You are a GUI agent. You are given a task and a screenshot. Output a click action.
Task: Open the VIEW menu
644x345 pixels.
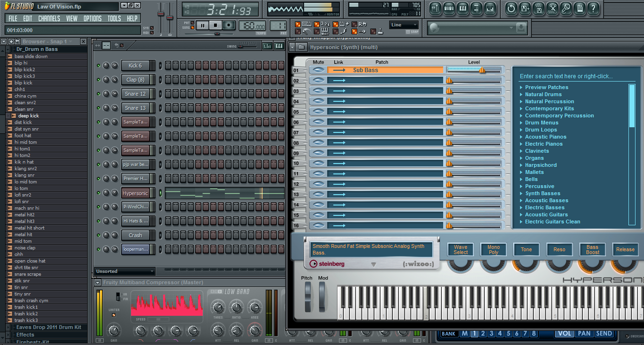[x=72, y=18]
